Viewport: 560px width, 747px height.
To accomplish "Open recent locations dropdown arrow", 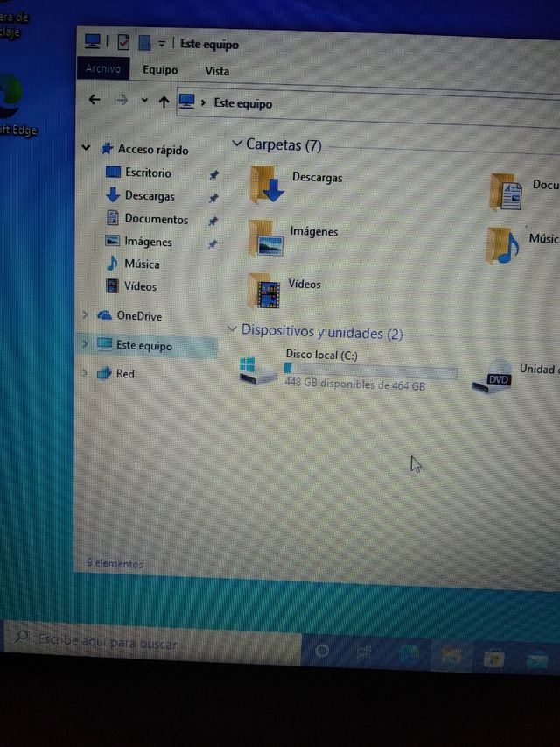I will (144, 101).
